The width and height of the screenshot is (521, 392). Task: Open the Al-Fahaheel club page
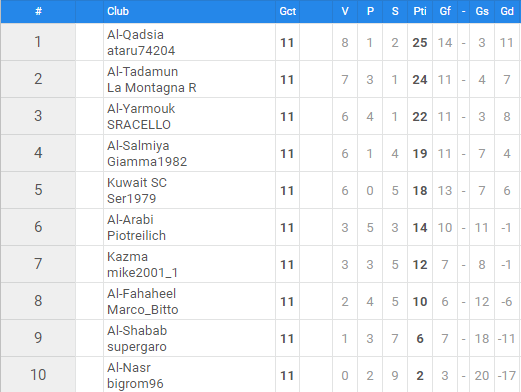(141, 294)
